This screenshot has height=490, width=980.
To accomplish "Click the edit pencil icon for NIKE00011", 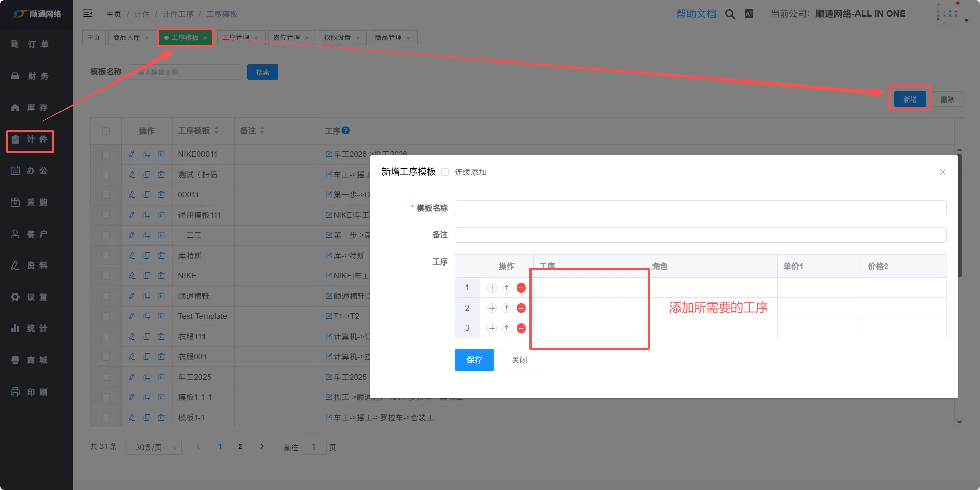I will click(x=132, y=154).
